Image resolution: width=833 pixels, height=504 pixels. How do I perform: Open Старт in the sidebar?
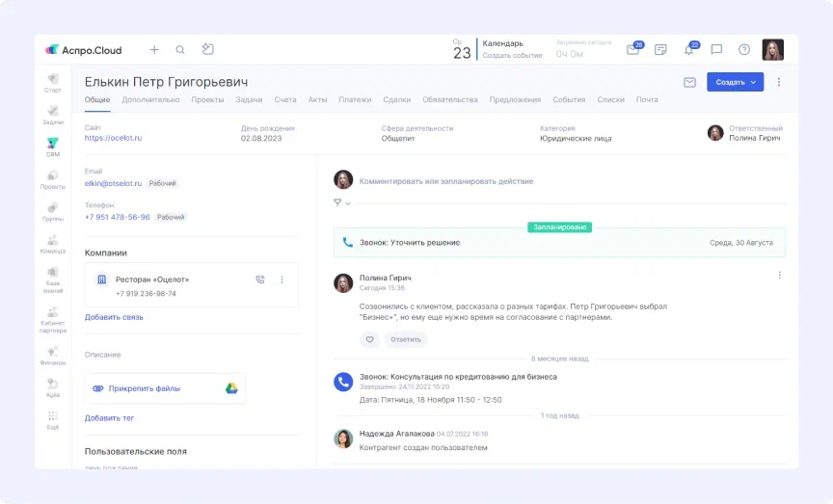point(53,84)
